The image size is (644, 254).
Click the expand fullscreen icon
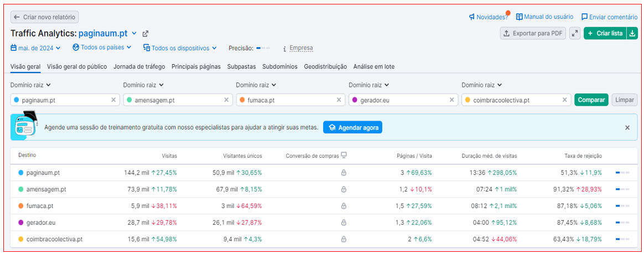[575, 34]
